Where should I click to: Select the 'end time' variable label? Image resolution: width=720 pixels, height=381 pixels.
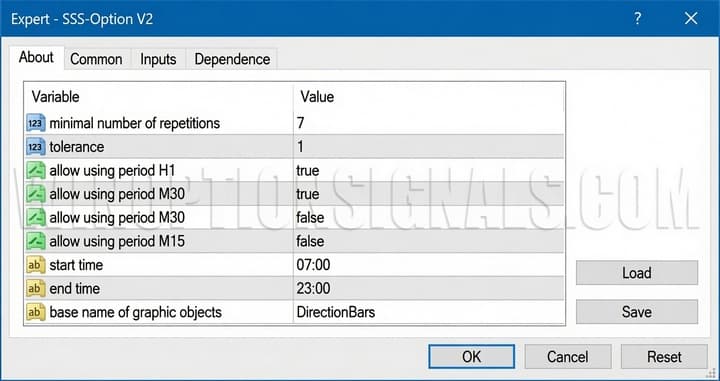74,288
